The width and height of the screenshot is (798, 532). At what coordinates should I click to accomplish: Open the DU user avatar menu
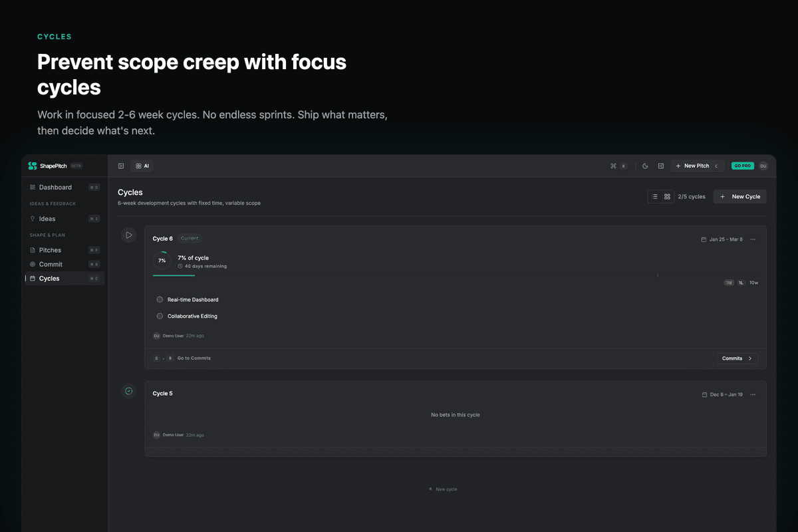click(x=763, y=166)
